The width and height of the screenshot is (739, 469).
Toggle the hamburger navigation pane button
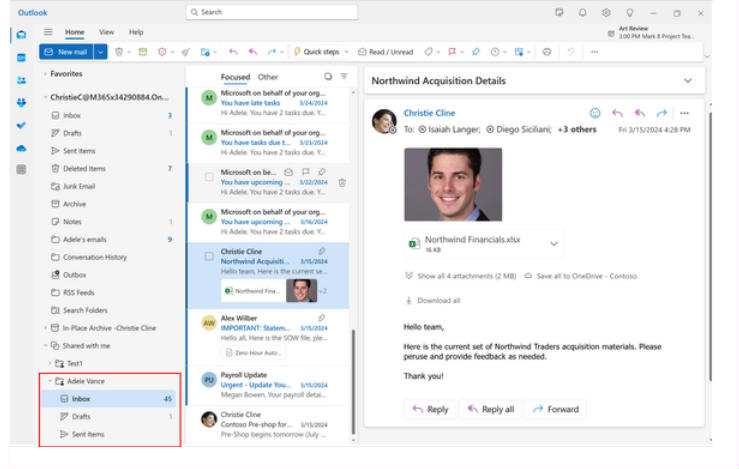pos(48,32)
